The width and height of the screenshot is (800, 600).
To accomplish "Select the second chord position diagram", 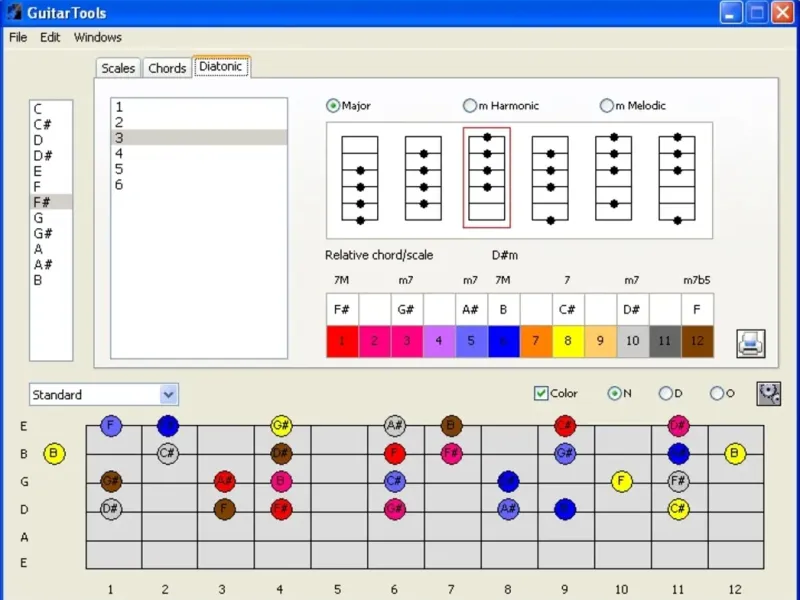I will tap(423, 179).
